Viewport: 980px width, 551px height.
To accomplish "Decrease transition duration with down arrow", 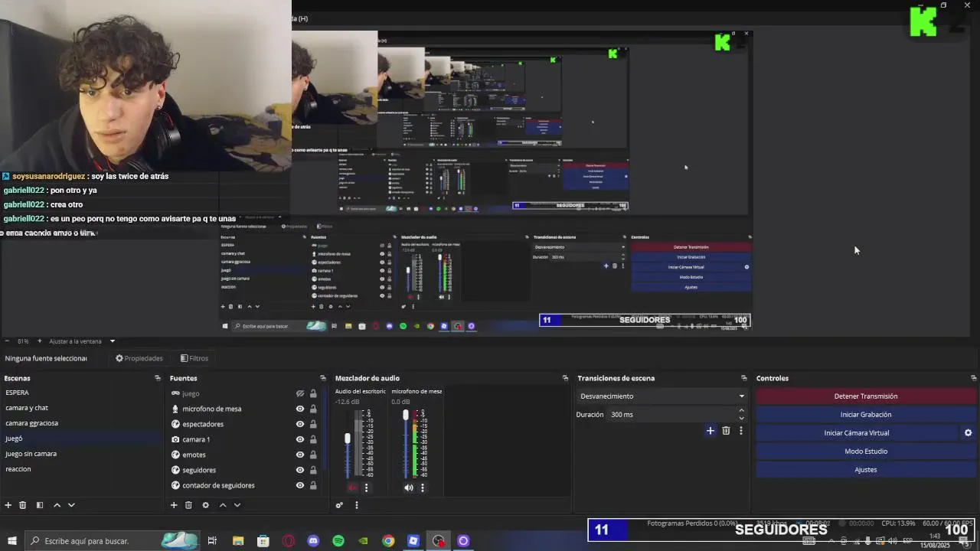I will point(741,419).
